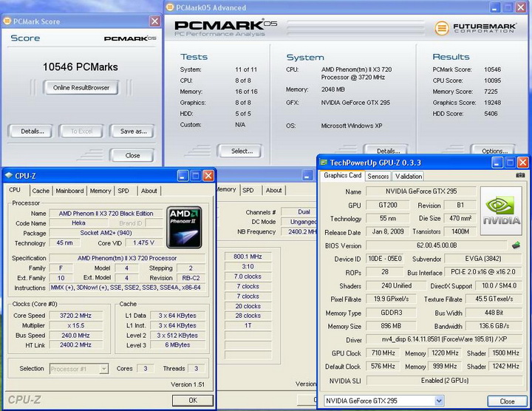Image resolution: width=532 pixels, height=411 pixels.
Task: Click the GPU-Z title bar icon
Action: click(324, 163)
